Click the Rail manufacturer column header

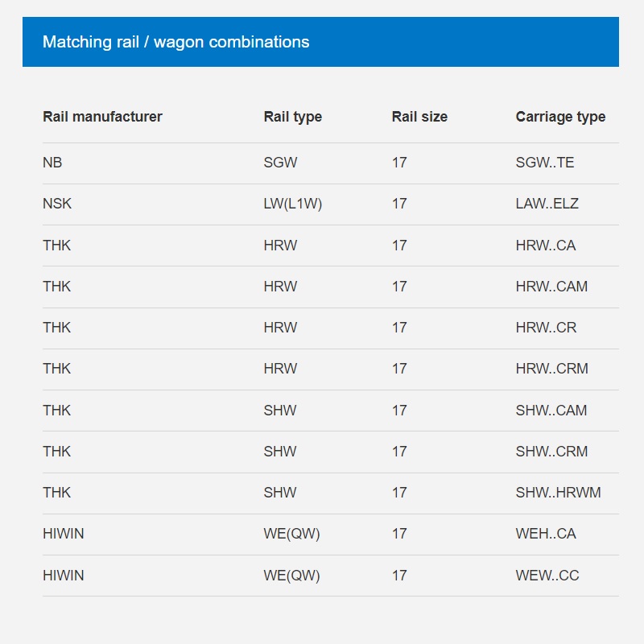(x=102, y=117)
